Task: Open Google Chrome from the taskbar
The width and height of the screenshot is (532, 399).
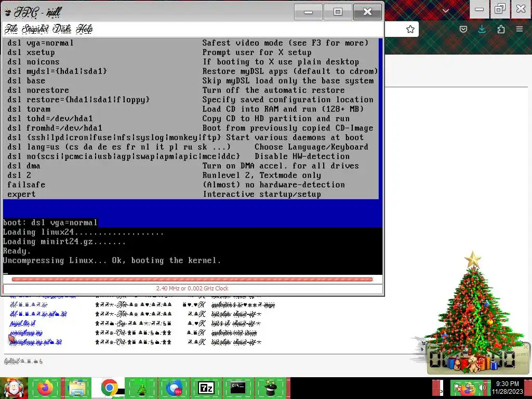Action: [x=109, y=388]
